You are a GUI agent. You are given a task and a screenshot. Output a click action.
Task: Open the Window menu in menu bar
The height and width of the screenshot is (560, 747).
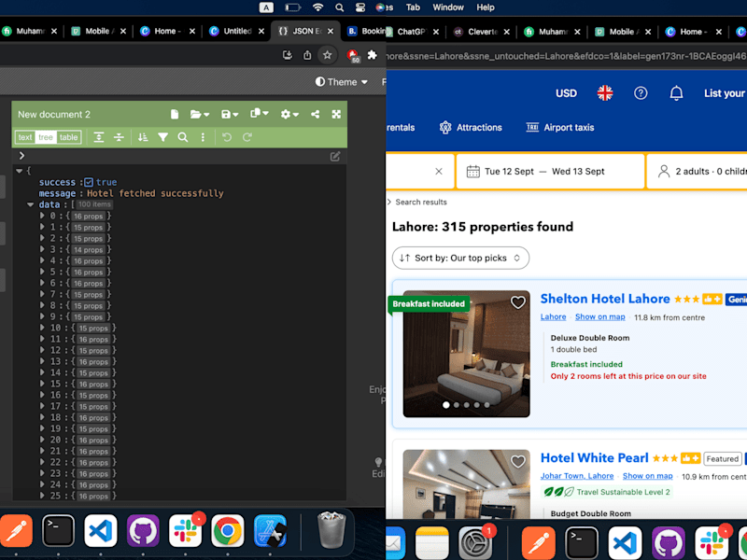click(x=448, y=7)
